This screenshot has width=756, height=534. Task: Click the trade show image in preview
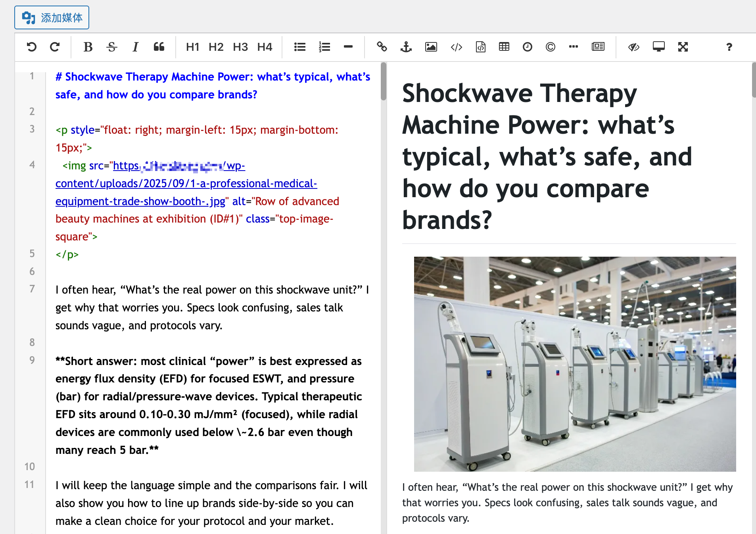pyautogui.click(x=575, y=364)
